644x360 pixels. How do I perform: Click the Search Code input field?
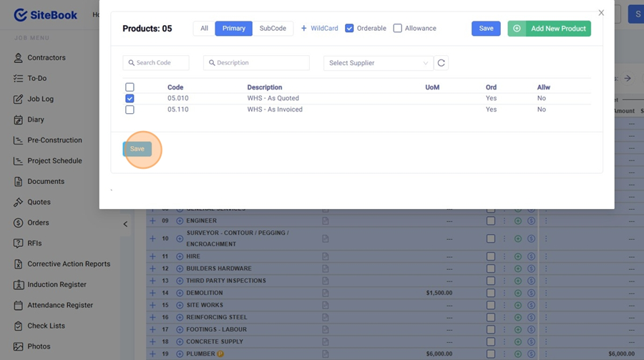pyautogui.click(x=156, y=63)
